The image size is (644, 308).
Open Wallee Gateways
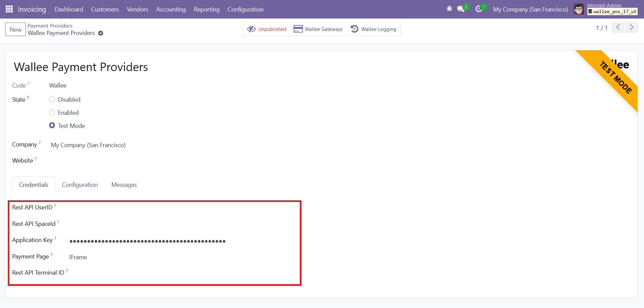click(x=318, y=29)
